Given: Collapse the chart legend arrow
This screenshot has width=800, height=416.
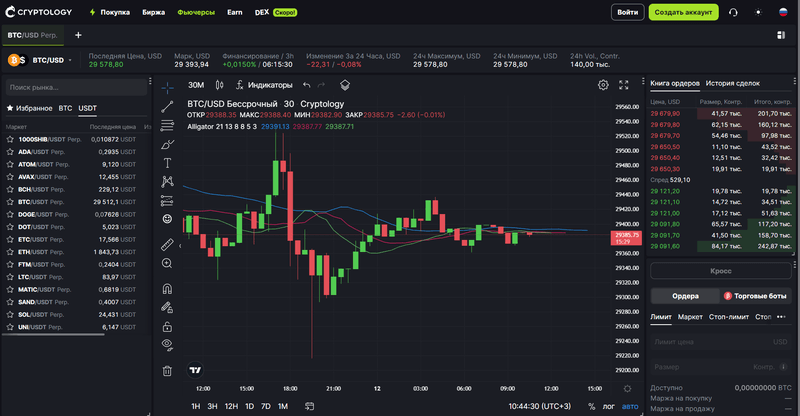Looking at the screenshot, I should click(x=180, y=246).
